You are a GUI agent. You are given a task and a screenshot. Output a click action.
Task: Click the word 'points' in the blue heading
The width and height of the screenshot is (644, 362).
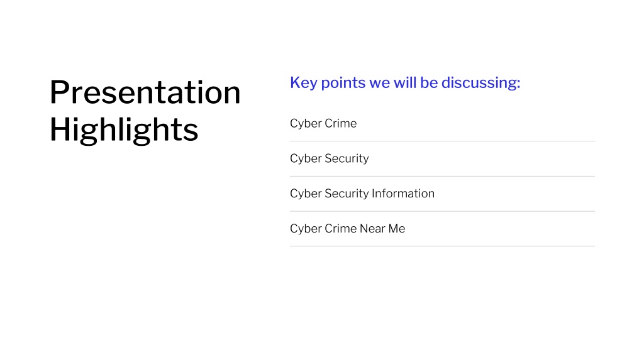pyautogui.click(x=343, y=84)
